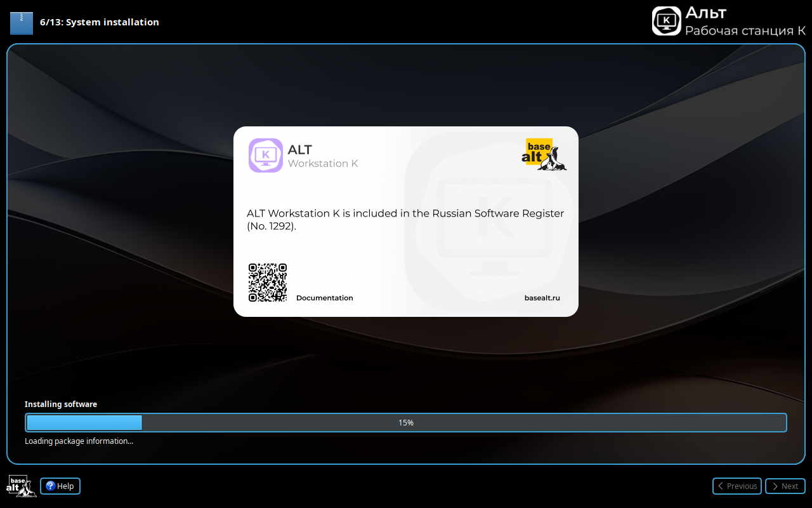Viewport: 812px width, 508px height.
Task: Click the documentation QR code
Action: (268, 283)
